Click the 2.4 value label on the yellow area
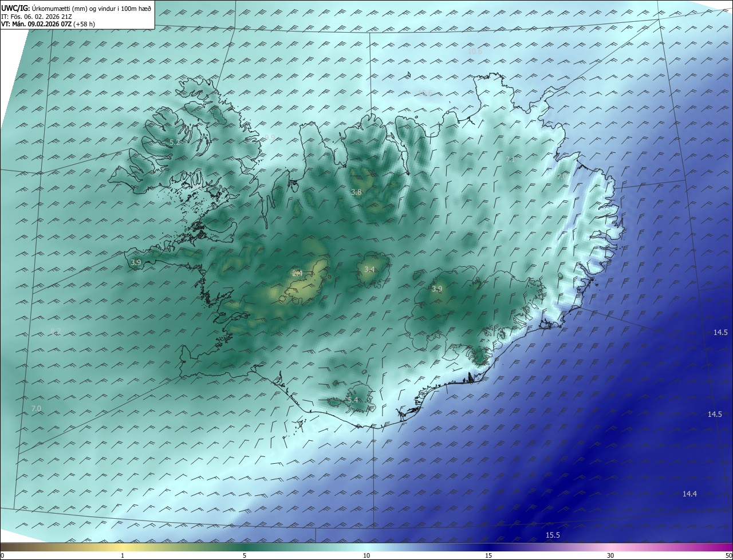Viewport: 733px width, 560px height. click(297, 274)
